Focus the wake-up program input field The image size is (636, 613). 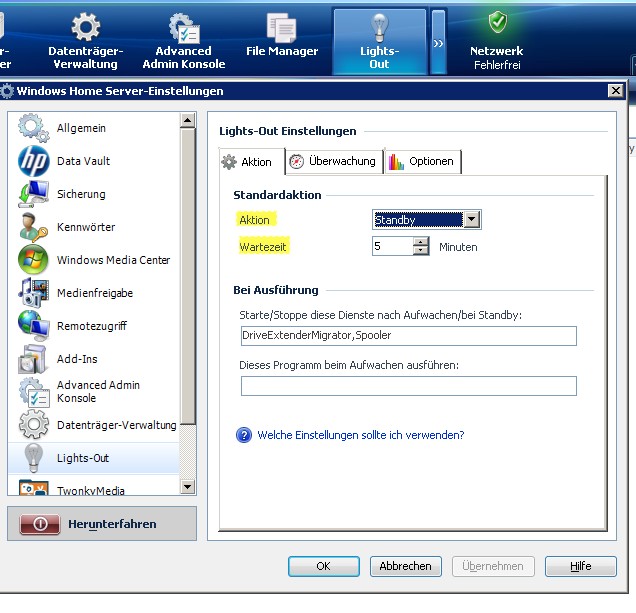pyautogui.click(x=408, y=386)
